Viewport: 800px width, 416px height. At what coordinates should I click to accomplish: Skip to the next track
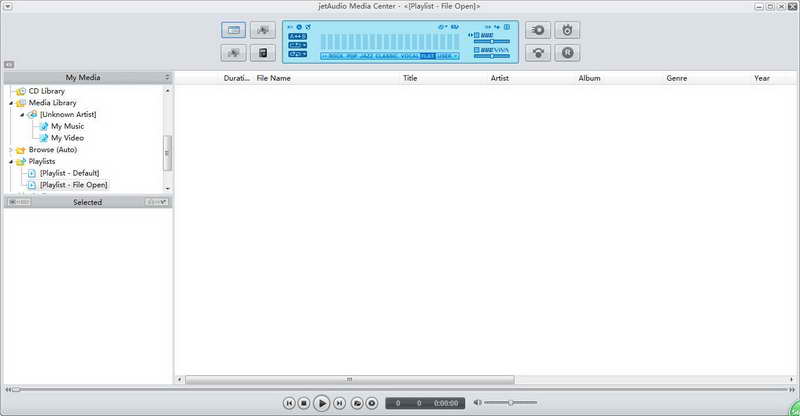[x=339, y=403]
